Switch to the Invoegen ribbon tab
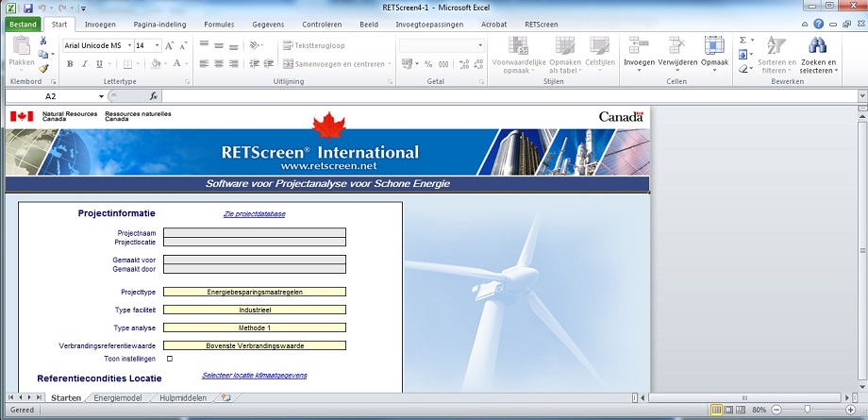 pos(100,25)
